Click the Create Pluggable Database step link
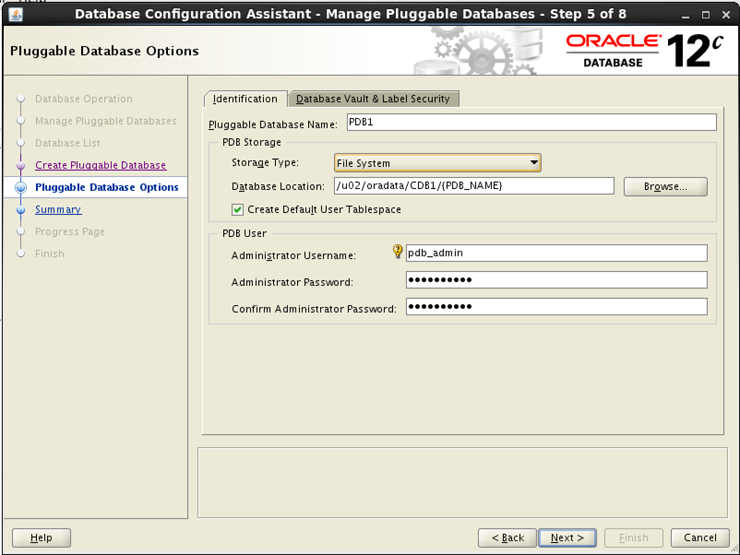Image resolution: width=740 pixels, height=555 pixels. pos(101,165)
